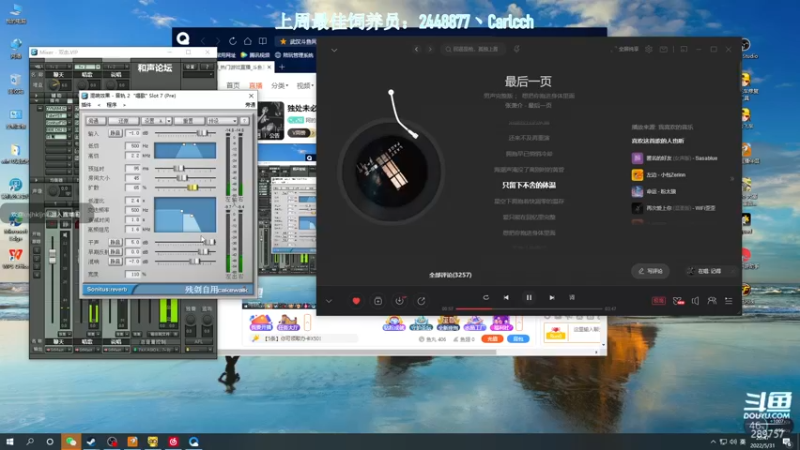Open 全部评论(3257) comments
This screenshot has height=450, width=800.
450,275
